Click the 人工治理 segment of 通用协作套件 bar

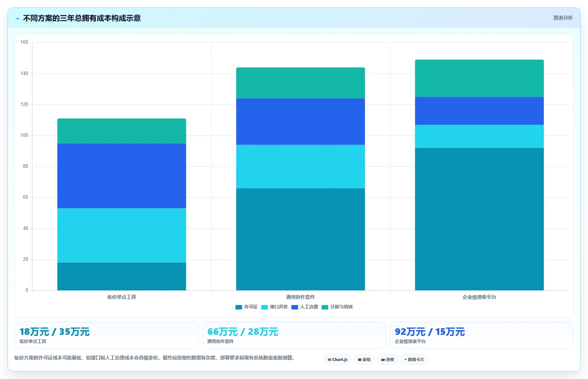click(x=300, y=122)
